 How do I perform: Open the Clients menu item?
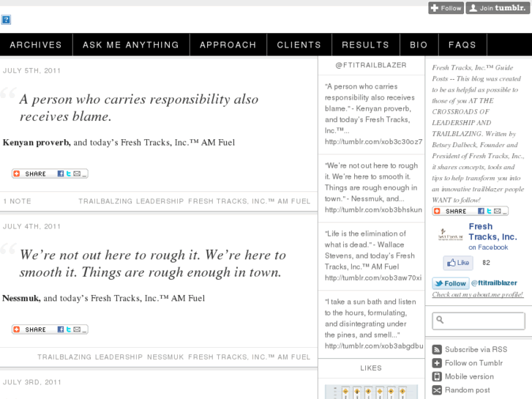pos(299,45)
